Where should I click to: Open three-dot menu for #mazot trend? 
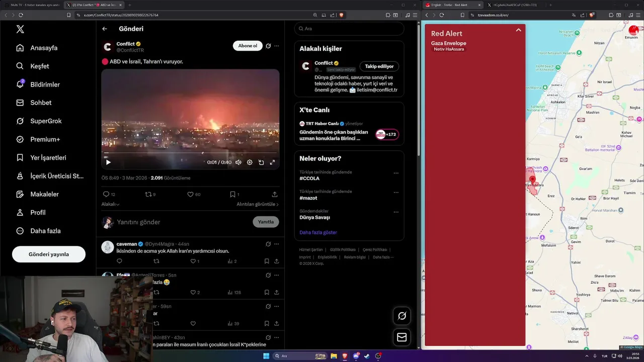click(396, 193)
